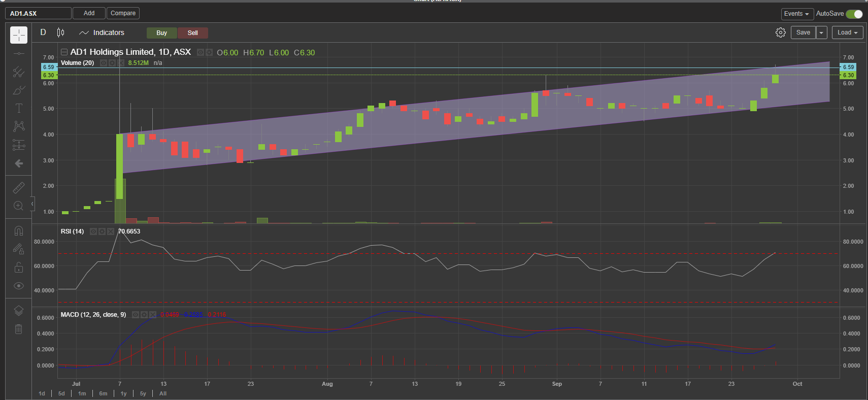868x400 pixels.
Task: Open RSI (14) settings gear
Action: (102, 231)
